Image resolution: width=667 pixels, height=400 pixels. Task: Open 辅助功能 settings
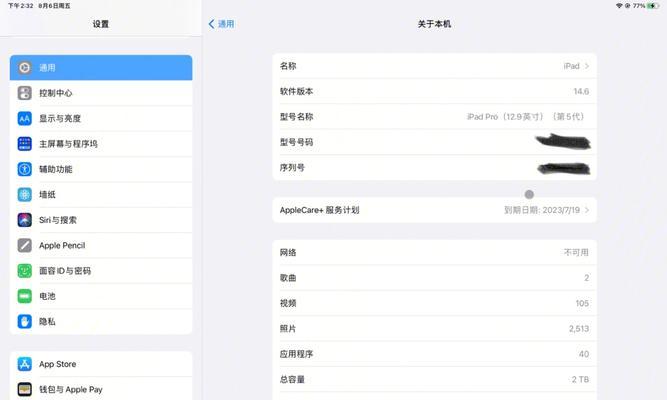pyautogui.click(x=101, y=169)
